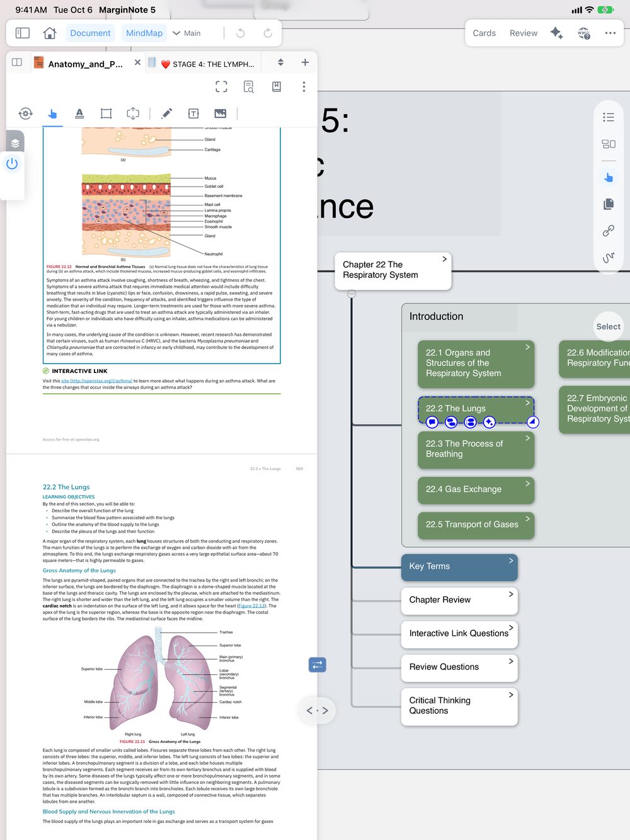
Task: Open the home screen via house icon
Action: point(50,33)
